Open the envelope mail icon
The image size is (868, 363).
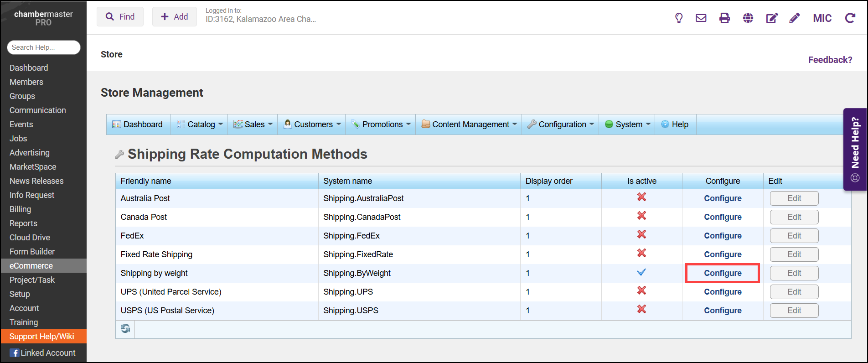(701, 18)
